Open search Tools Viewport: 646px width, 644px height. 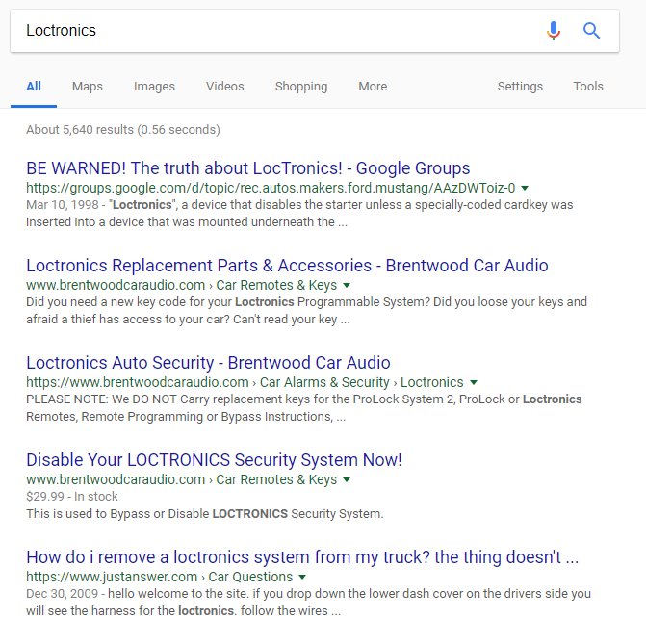click(588, 86)
